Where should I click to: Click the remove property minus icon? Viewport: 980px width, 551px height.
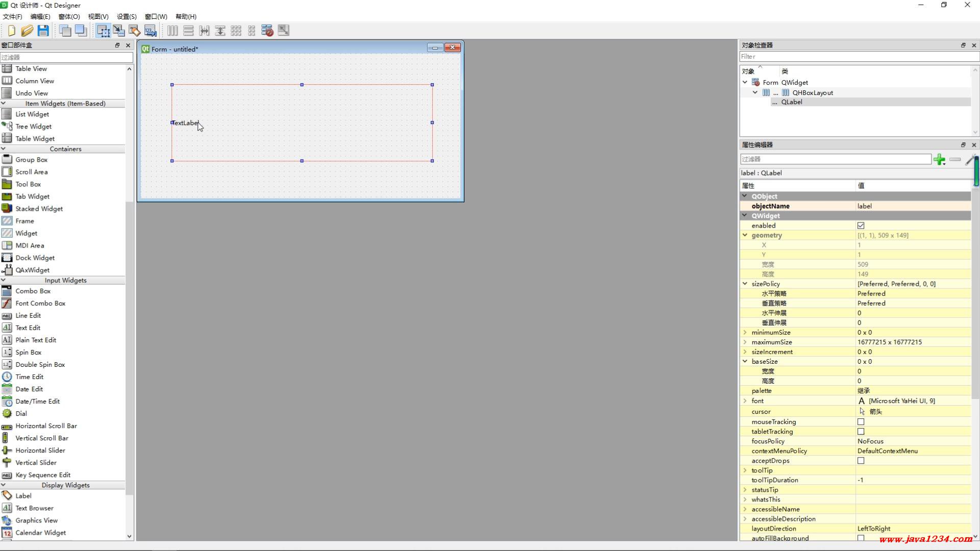(x=955, y=160)
